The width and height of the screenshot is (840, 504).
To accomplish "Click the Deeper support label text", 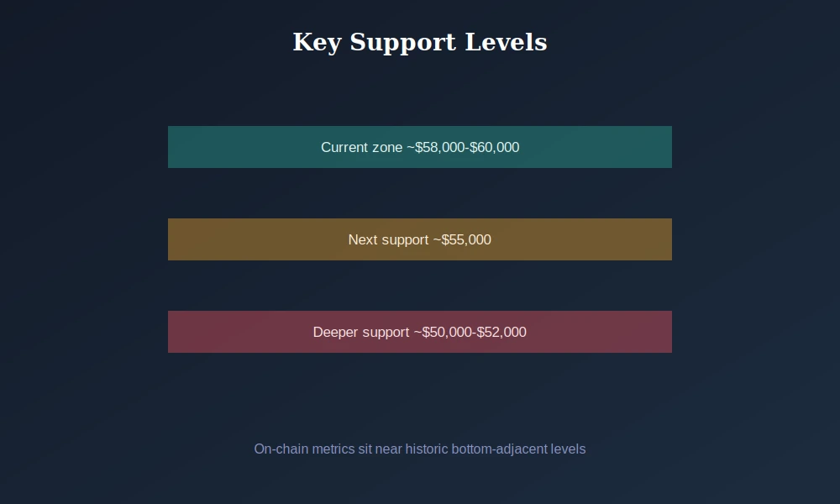I will (361, 332).
